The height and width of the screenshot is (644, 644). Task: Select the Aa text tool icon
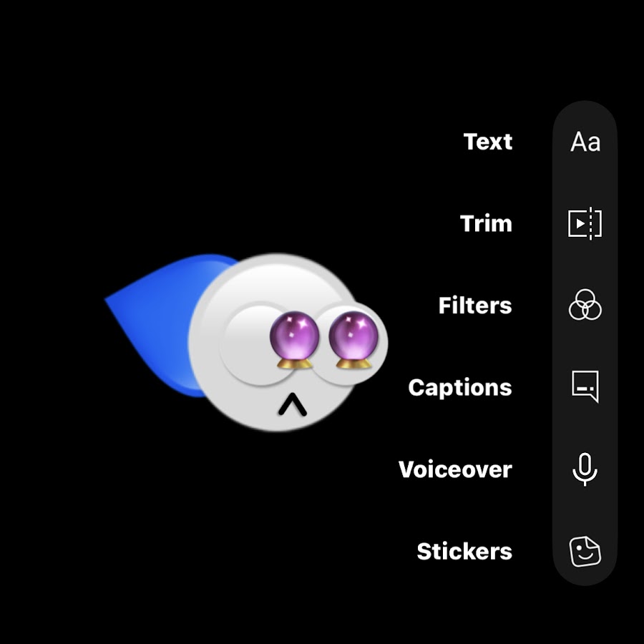click(x=585, y=142)
